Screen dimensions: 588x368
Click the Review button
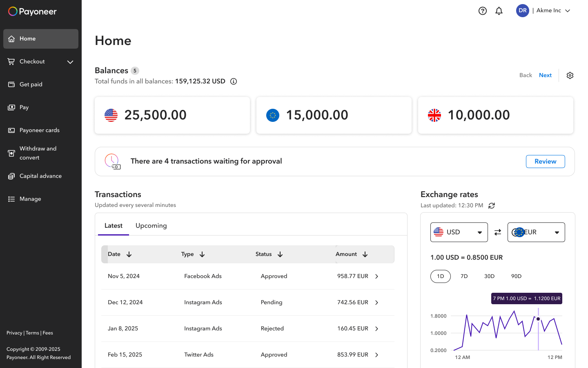545,162
